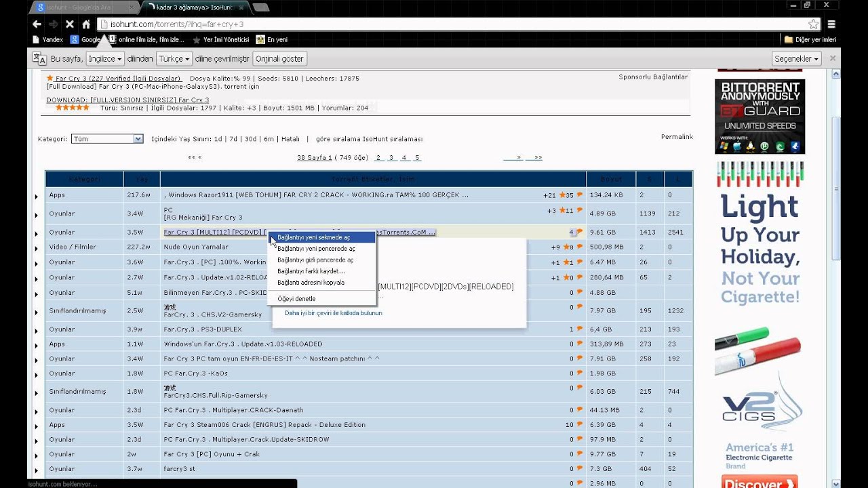Expand the 3.9w PS3-DUPLEX row arrow
Screen dimensions: 868x488
[37, 330]
